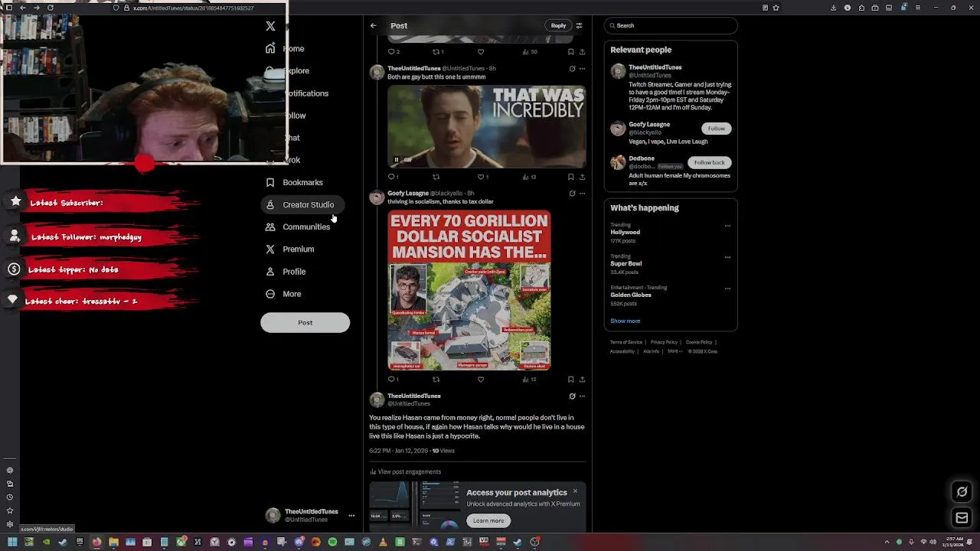The height and width of the screenshot is (551, 980).
Task: Open more options on the GIF post
Action: point(582,68)
